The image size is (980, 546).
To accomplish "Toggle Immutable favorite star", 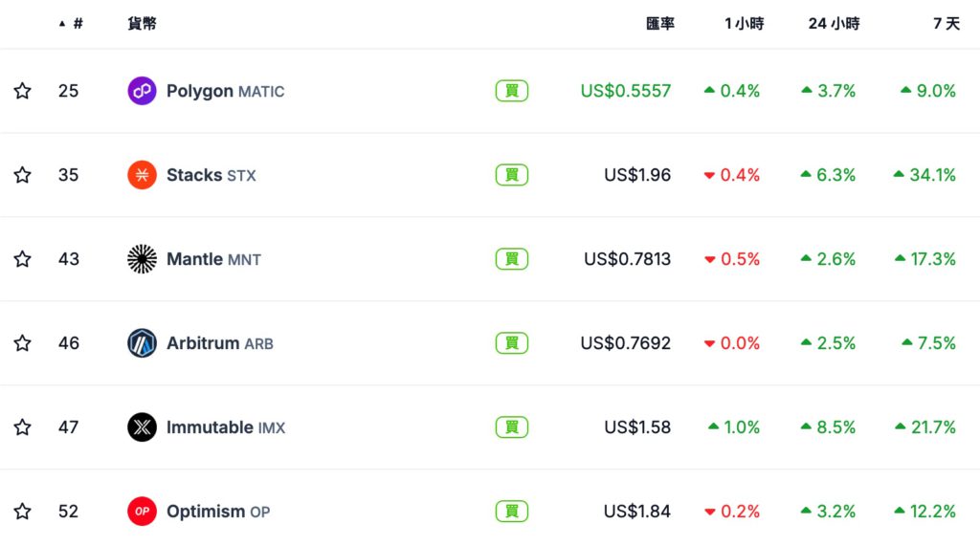I will point(22,427).
